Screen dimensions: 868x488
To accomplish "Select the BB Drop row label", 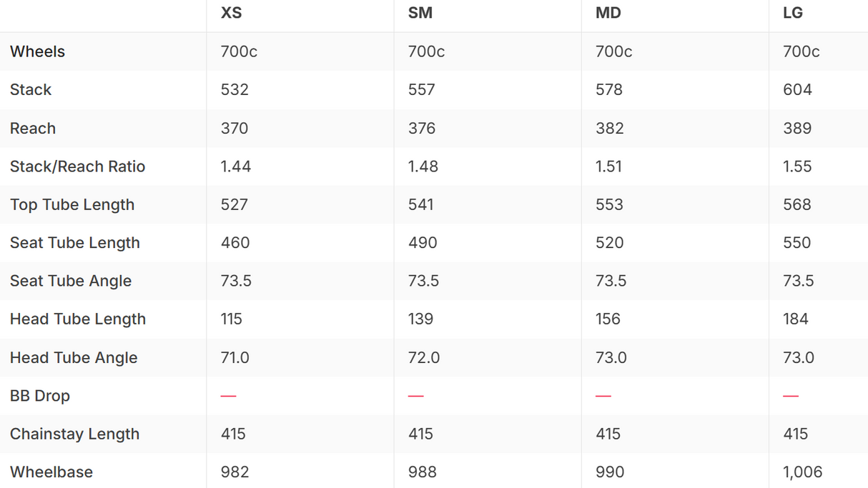I will 40,396.
